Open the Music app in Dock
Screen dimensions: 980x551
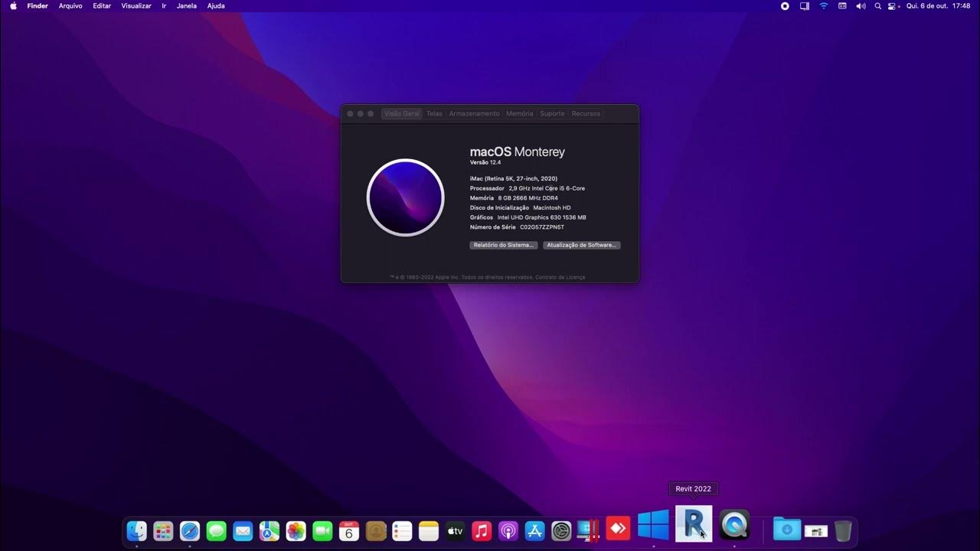482,530
